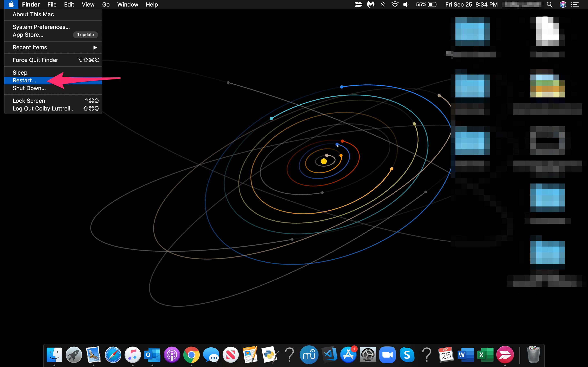588x367 pixels.
Task: Open Skype from the dock
Action: coord(407,355)
